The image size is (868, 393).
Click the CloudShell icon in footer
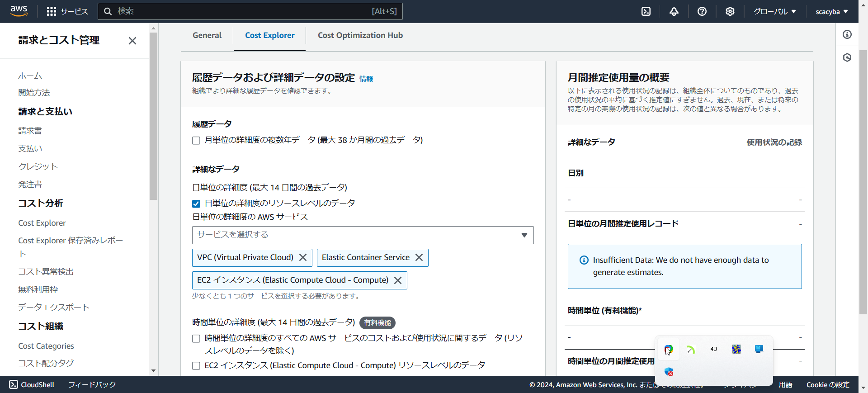click(x=14, y=384)
